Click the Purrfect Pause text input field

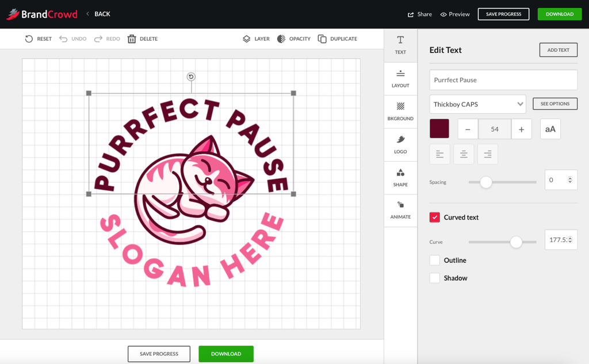tap(503, 80)
